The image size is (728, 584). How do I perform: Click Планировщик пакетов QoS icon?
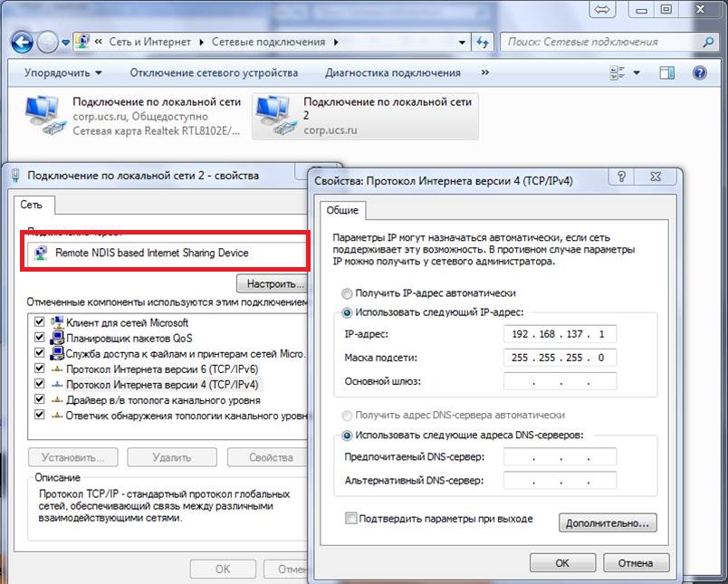(x=57, y=338)
